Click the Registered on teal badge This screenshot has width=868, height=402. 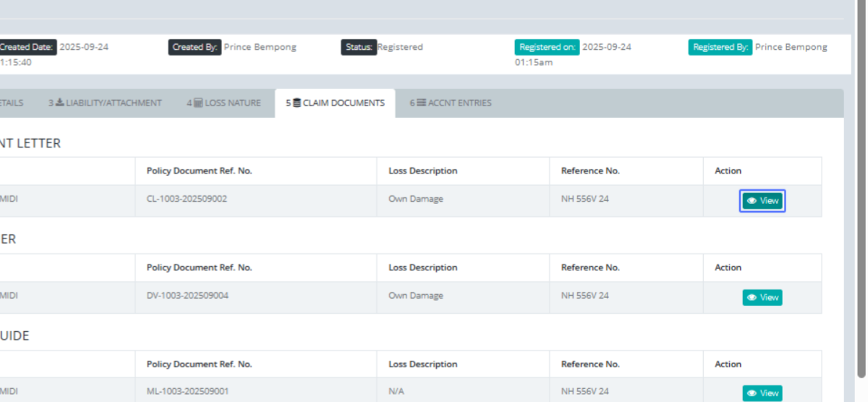(x=546, y=48)
